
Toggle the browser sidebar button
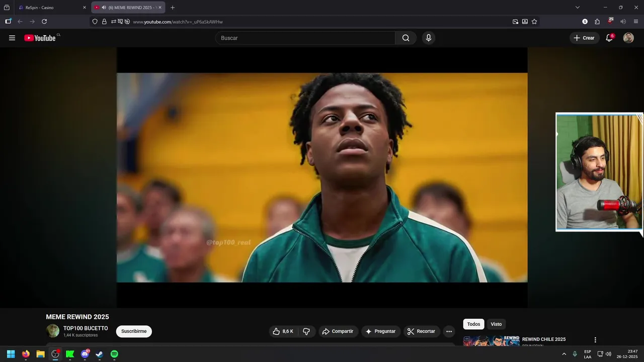pos(8,22)
